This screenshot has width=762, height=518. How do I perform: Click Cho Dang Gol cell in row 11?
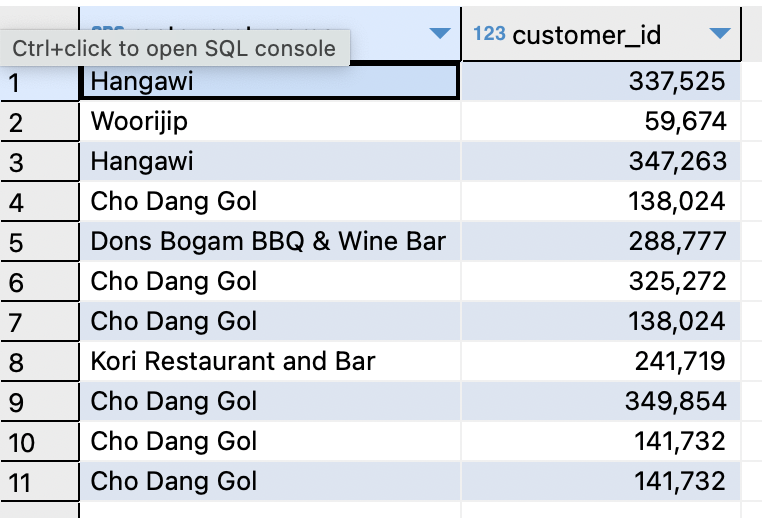(270, 482)
